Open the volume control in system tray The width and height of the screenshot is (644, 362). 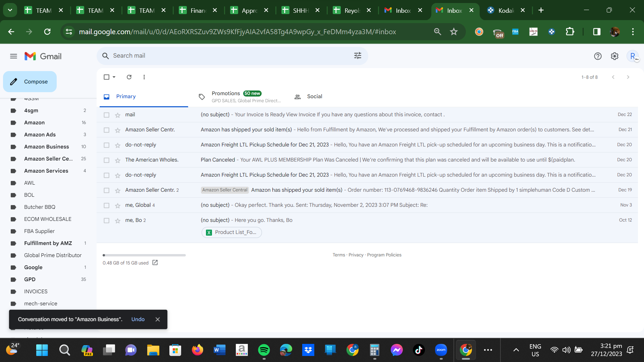(567, 350)
